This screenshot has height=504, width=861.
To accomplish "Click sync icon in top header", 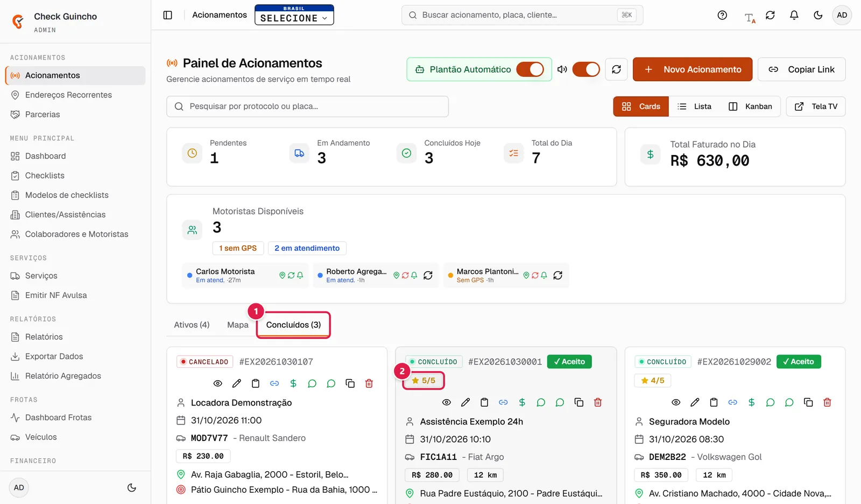I will pyautogui.click(x=770, y=15).
